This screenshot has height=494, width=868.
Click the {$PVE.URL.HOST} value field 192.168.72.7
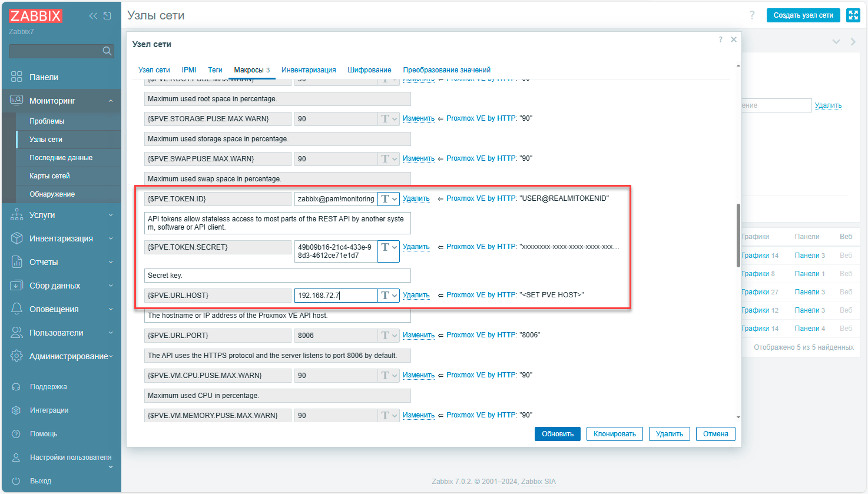[x=336, y=296]
